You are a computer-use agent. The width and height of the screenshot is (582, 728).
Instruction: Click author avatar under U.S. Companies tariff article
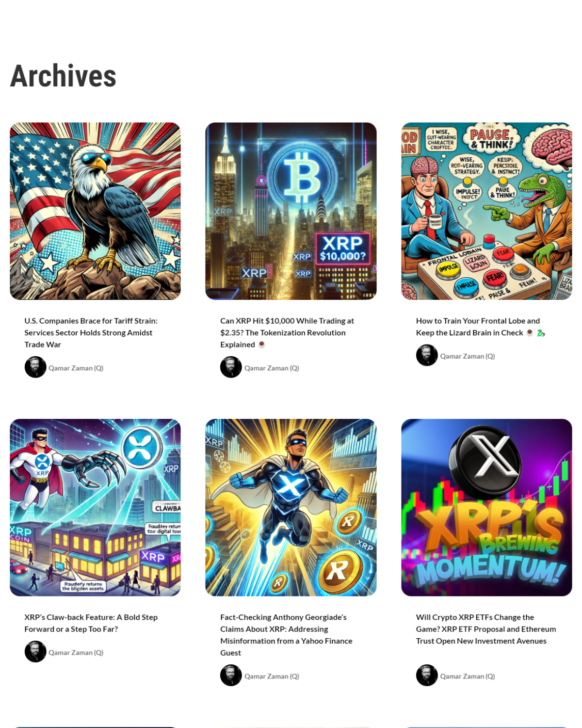point(35,367)
